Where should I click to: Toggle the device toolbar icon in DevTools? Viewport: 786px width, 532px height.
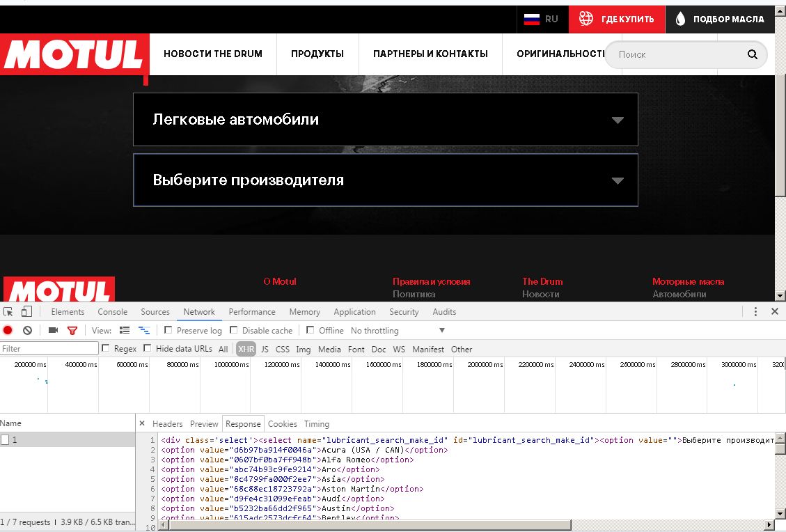[x=26, y=311]
